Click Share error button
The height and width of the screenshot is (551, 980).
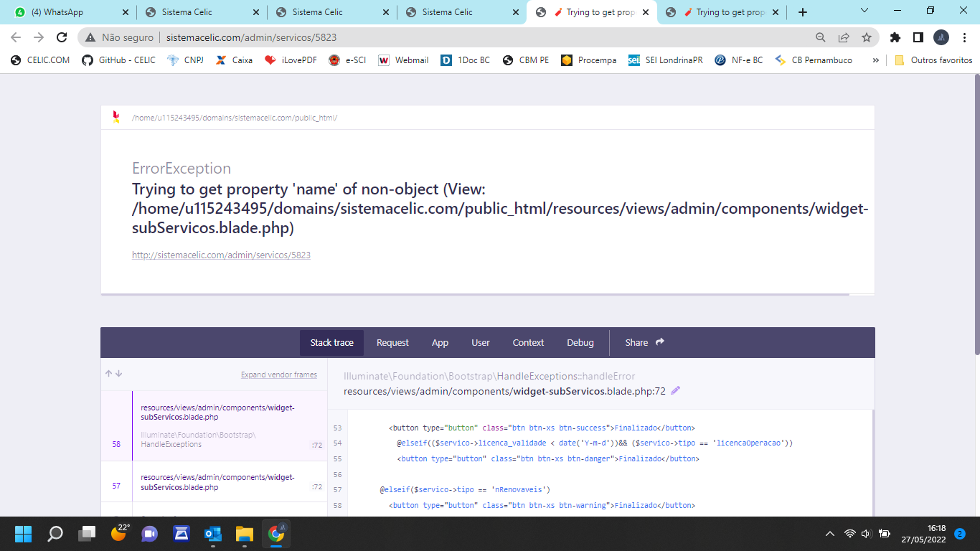point(645,343)
